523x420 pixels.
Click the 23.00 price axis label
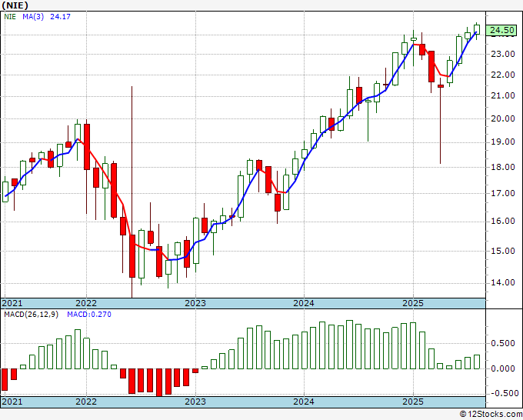click(503, 54)
